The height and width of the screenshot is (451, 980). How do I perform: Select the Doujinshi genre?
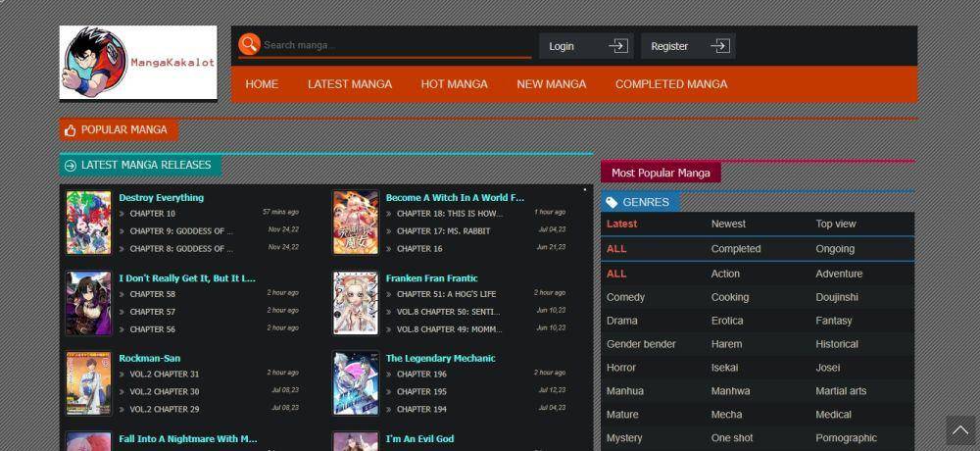[x=836, y=297]
